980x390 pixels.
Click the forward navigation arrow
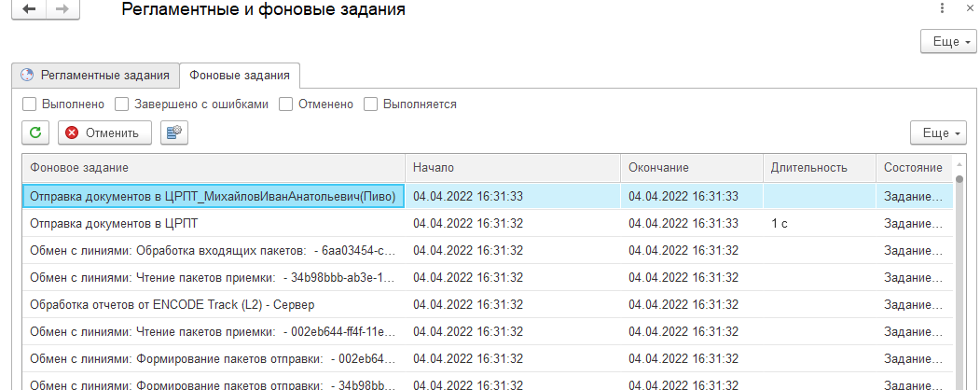(x=62, y=9)
